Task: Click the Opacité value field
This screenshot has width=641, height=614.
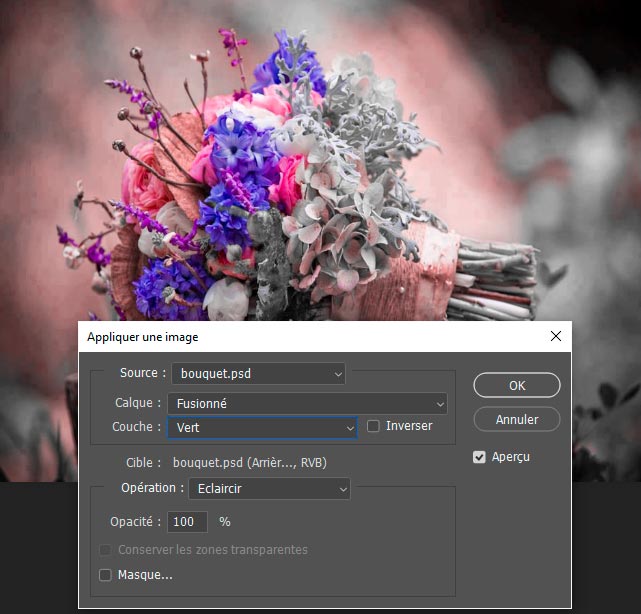Action: [188, 522]
